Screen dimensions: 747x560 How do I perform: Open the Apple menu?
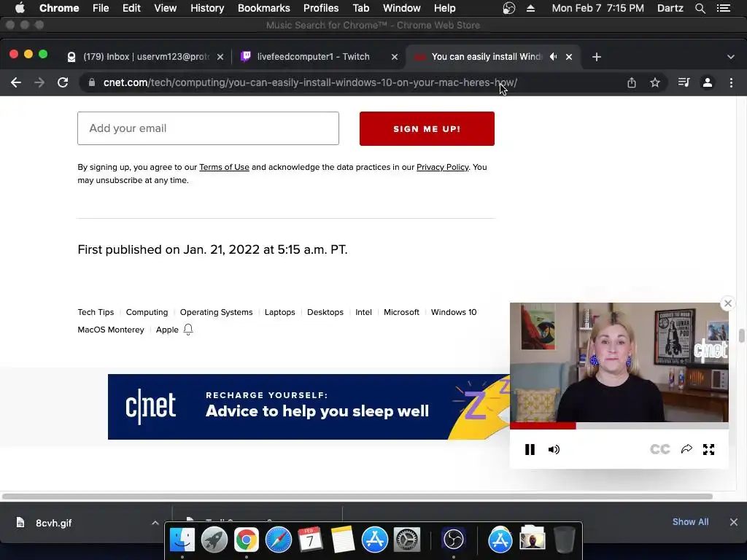[20, 8]
